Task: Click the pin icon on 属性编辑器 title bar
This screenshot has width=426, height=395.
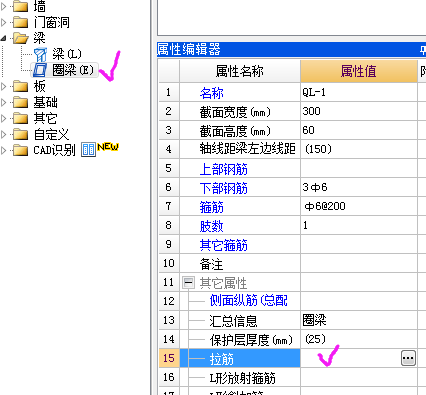Action: click(x=423, y=50)
